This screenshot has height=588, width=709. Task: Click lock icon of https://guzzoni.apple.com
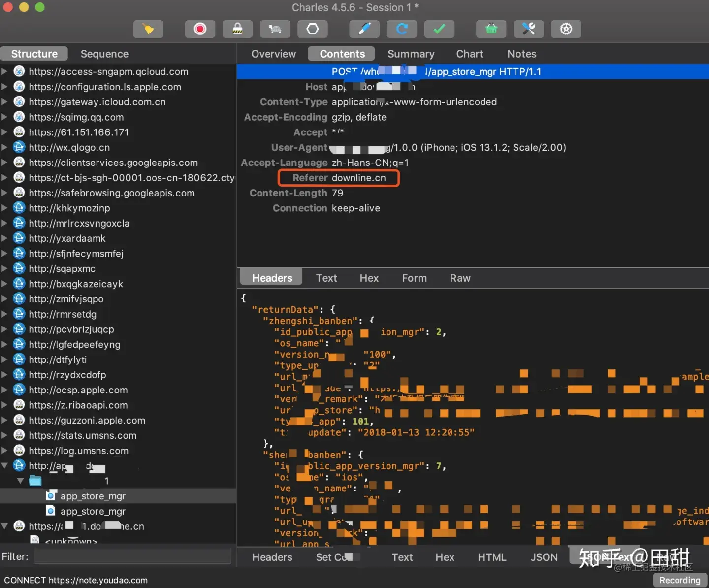point(19,420)
